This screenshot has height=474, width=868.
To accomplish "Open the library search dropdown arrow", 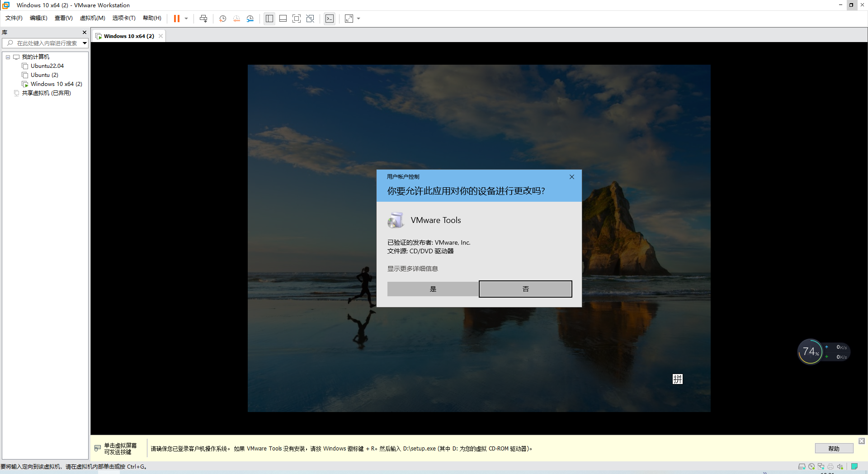I will pos(85,43).
